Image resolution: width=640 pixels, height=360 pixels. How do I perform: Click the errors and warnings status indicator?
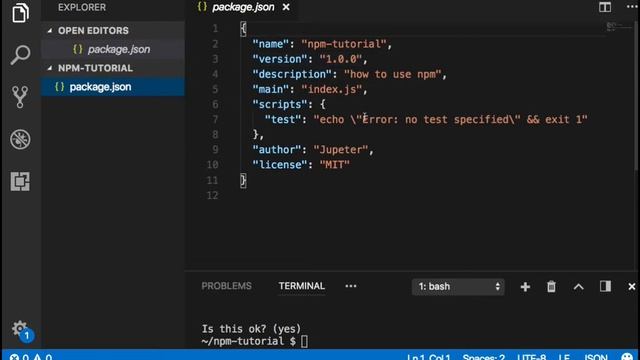[31, 357]
